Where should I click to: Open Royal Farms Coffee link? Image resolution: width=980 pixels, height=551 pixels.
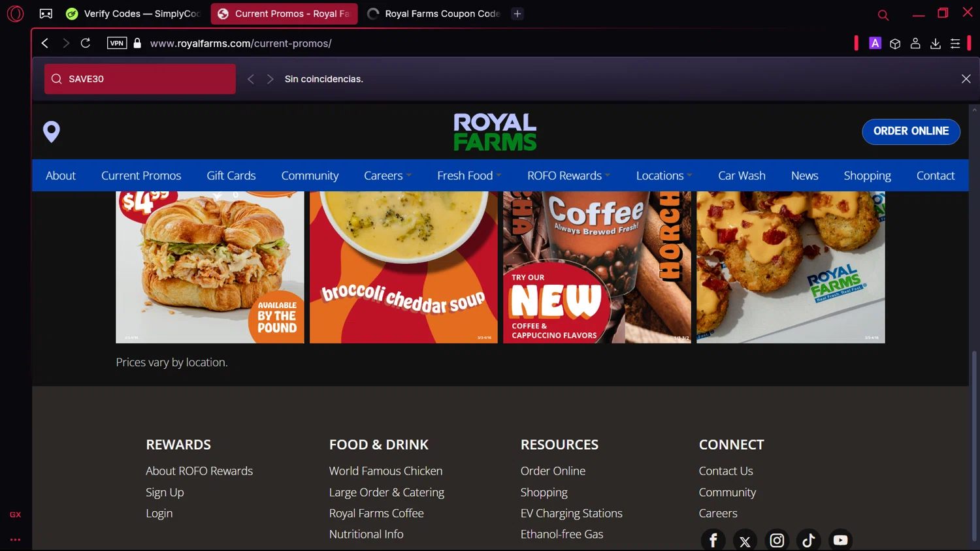pos(376,513)
